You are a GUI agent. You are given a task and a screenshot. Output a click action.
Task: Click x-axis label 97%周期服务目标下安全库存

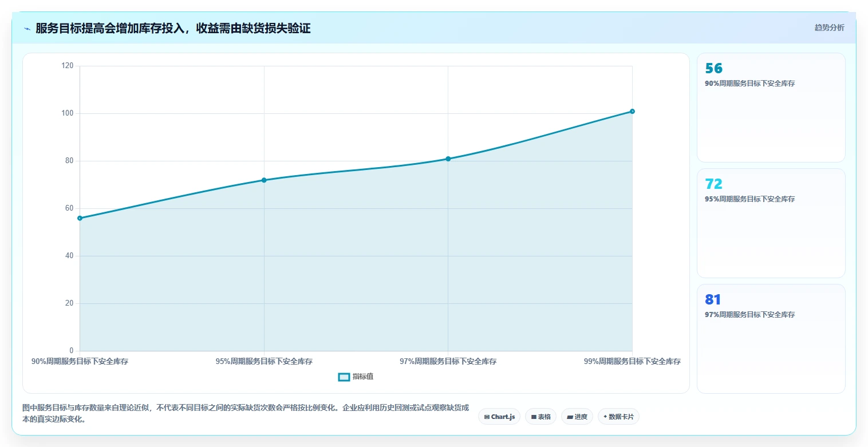tap(448, 362)
